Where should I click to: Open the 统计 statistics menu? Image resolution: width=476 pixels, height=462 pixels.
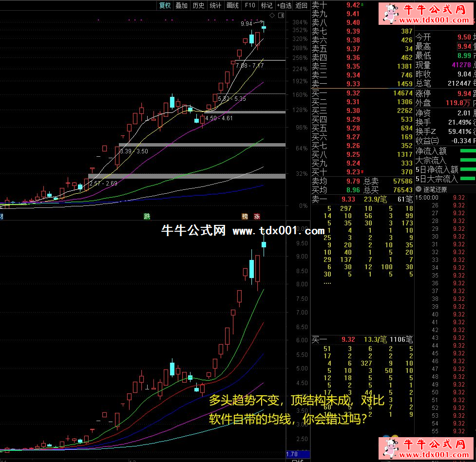click(x=215, y=5)
